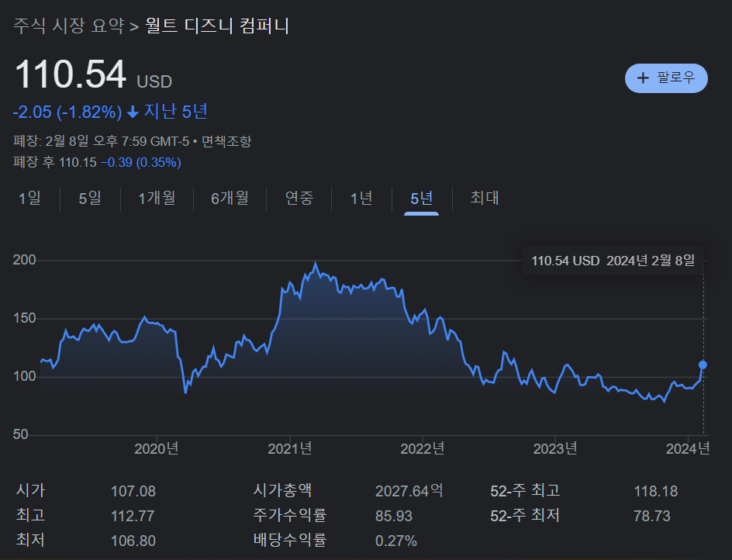Viewport: 732px width, 560px height.
Task: Click the 200 y-axis label
Action: click(24, 260)
